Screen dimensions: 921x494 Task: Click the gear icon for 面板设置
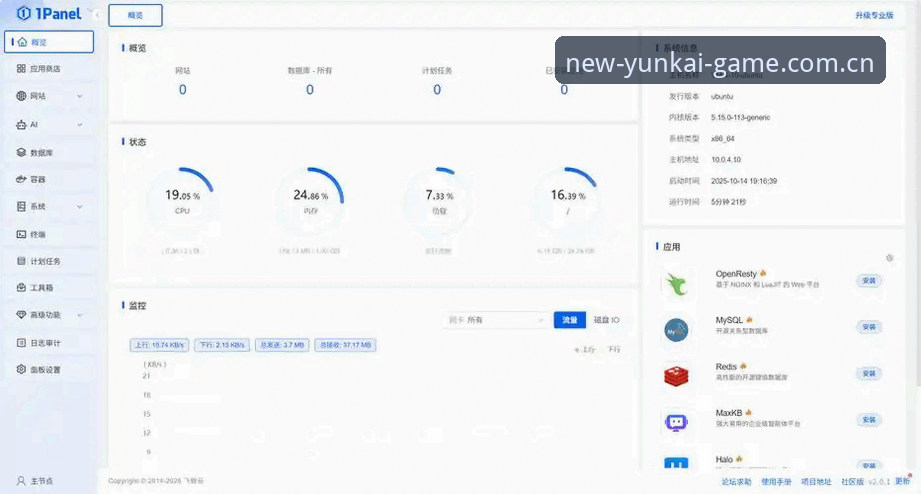(x=21, y=369)
